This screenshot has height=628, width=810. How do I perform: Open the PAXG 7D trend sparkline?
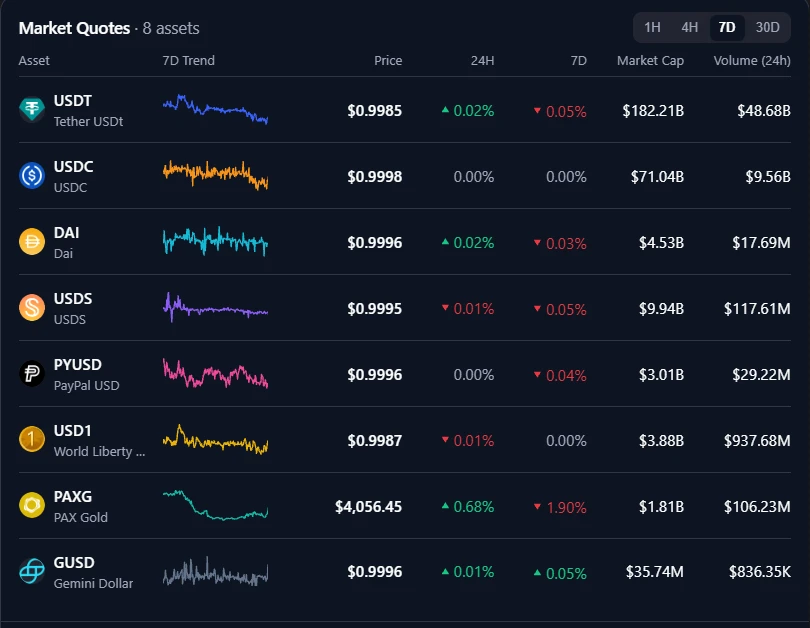(215, 505)
